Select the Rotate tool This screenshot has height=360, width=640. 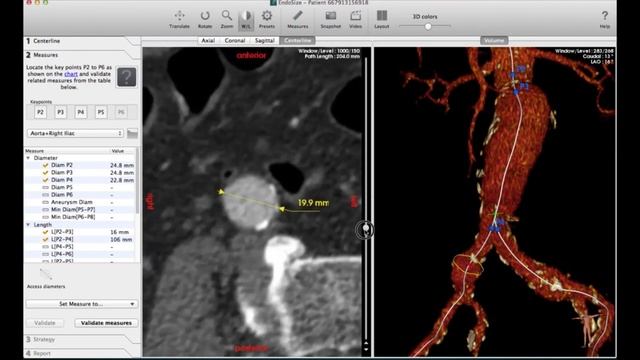point(205,19)
